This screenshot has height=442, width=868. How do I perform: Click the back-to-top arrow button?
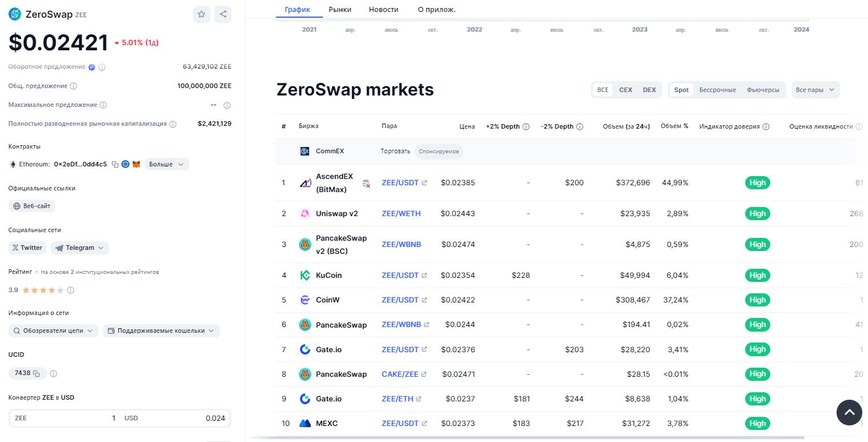(849, 412)
